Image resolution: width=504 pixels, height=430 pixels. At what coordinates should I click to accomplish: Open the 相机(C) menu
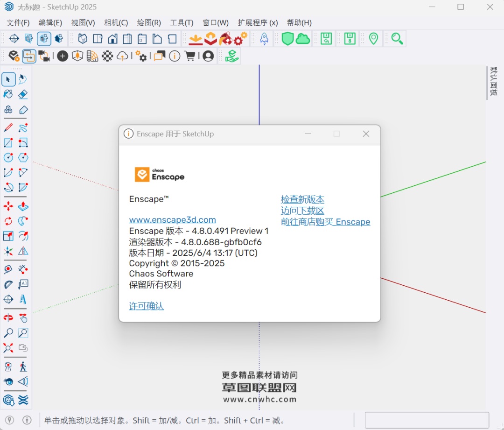116,23
